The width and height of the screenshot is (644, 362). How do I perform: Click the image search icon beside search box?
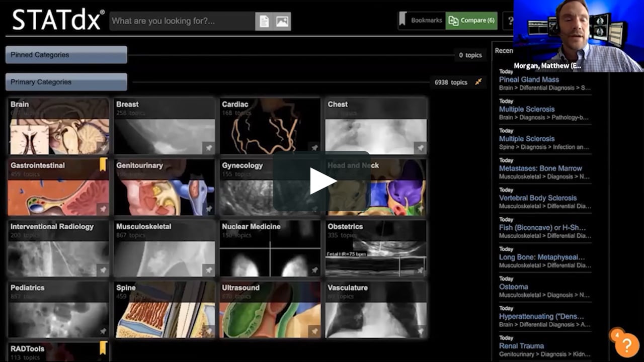click(x=282, y=21)
